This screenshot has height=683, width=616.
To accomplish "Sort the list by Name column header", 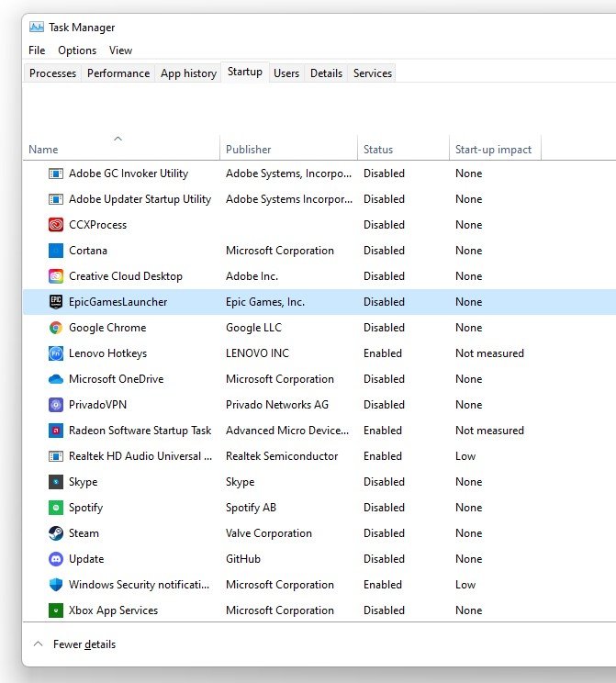I will tap(43, 150).
